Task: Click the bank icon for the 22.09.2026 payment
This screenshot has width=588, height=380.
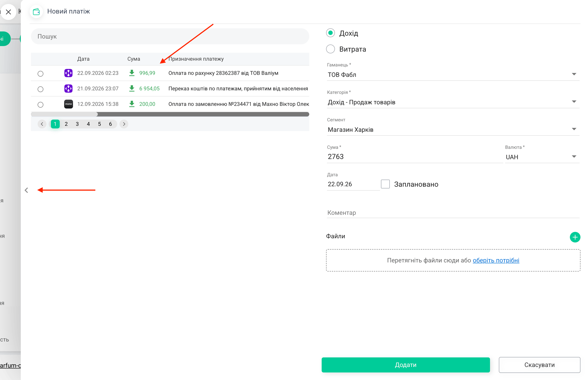Action: click(68, 73)
